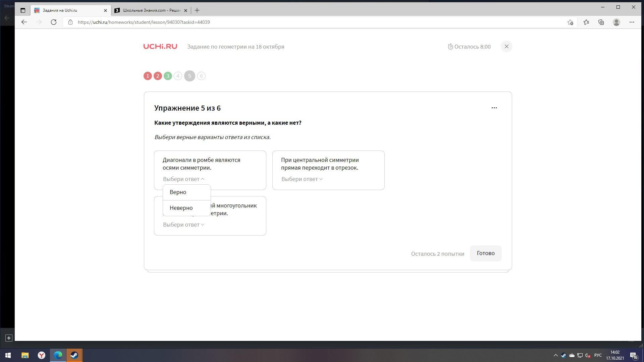This screenshot has height=362, width=644.
Task: Open browser settings ellipsis menu
Action: [632, 22]
